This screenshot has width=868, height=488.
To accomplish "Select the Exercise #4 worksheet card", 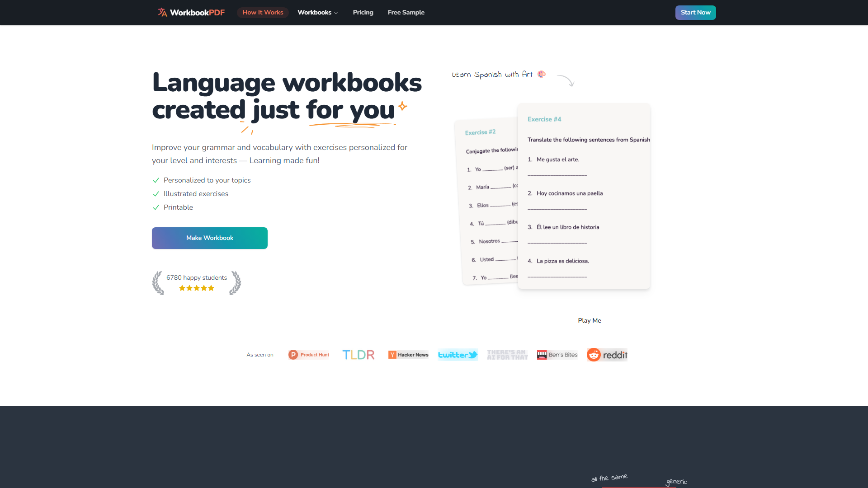I will pyautogui.click(x=584, y=196).
